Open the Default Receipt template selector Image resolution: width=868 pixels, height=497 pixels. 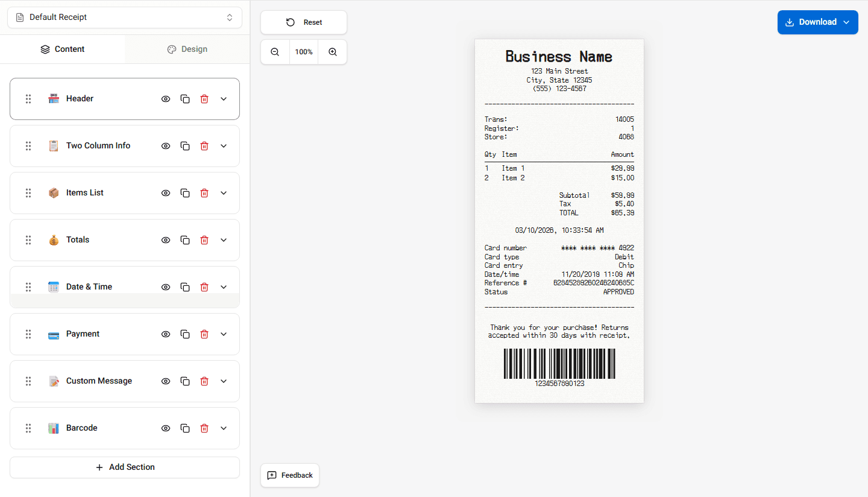click(125, 17)
